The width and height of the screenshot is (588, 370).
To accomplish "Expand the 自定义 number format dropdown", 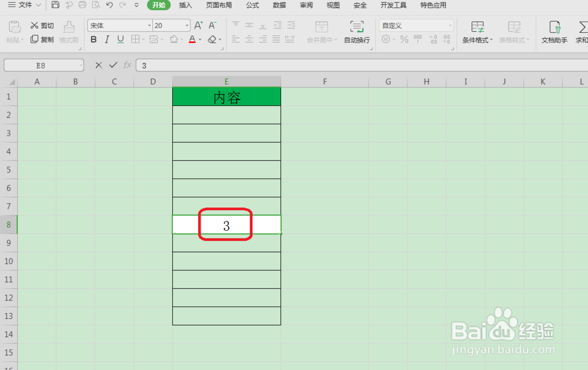I will [x=450, y=25].
